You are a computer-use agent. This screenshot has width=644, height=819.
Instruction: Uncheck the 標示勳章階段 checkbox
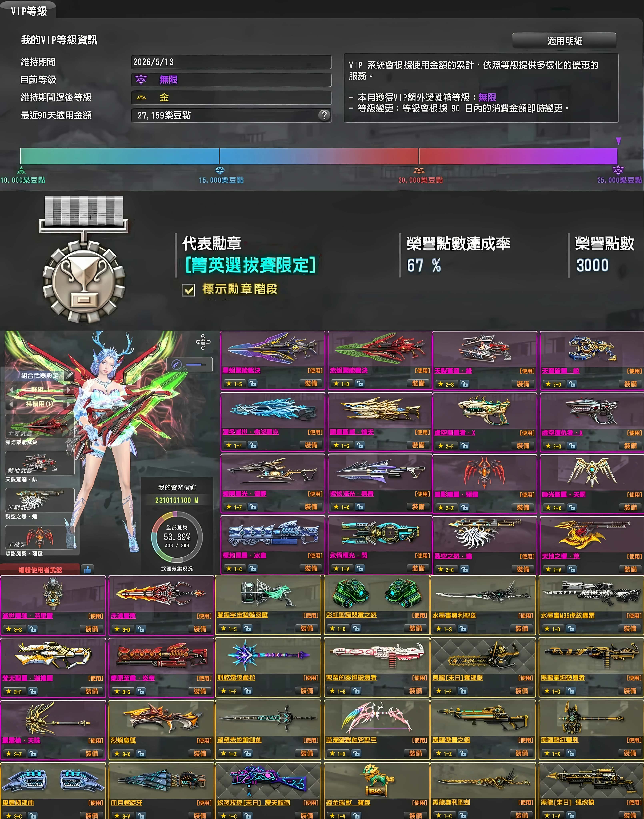[189, 290]
